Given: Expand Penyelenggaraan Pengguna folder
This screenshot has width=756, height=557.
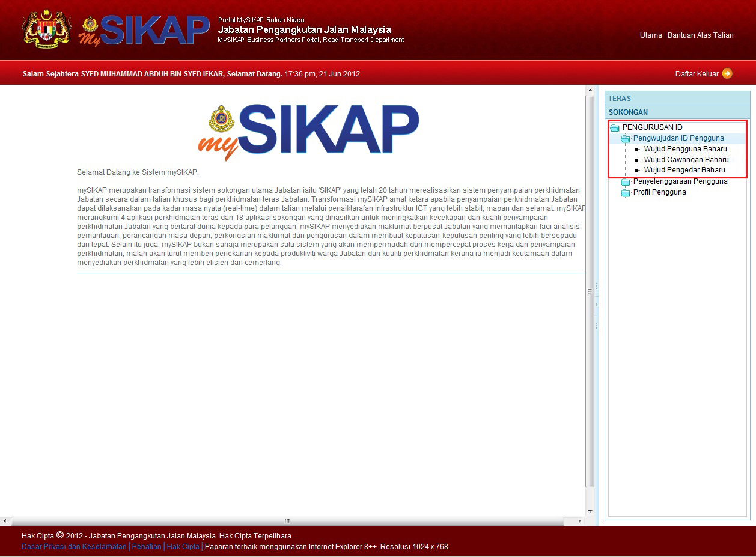Looking at the screenshot, I should pyautogui.click(x=680, y=181).
